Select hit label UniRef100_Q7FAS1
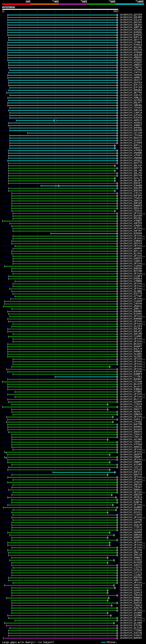This screenshot has width=146, height=644. point(131,115)
